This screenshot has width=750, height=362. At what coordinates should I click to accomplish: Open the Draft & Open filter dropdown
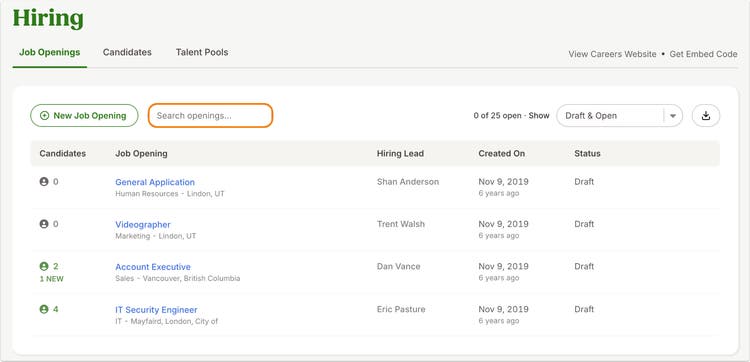pyautogui.click(x=619, y=116)
